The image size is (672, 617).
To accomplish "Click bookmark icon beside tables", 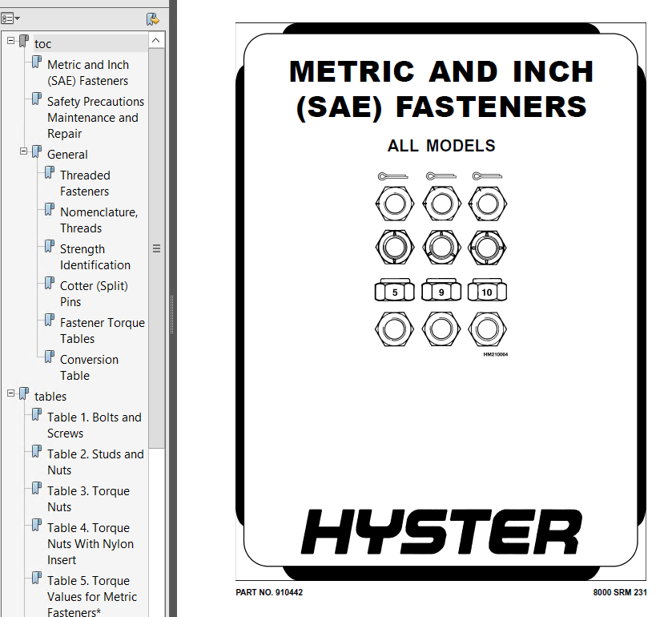I will 24,393.
